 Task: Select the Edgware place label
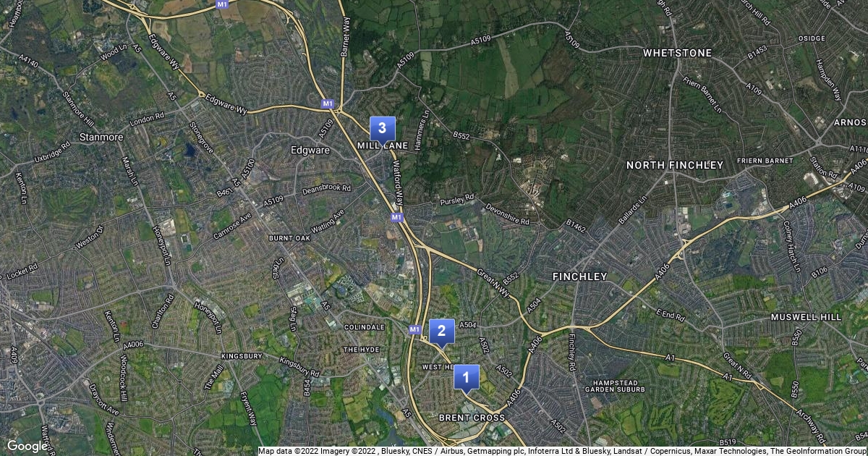310,151
